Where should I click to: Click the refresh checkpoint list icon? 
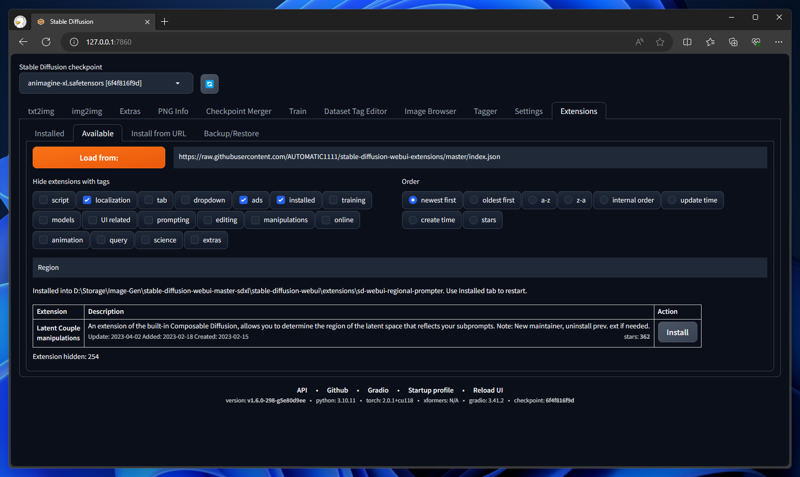click(x=209, y=84)
